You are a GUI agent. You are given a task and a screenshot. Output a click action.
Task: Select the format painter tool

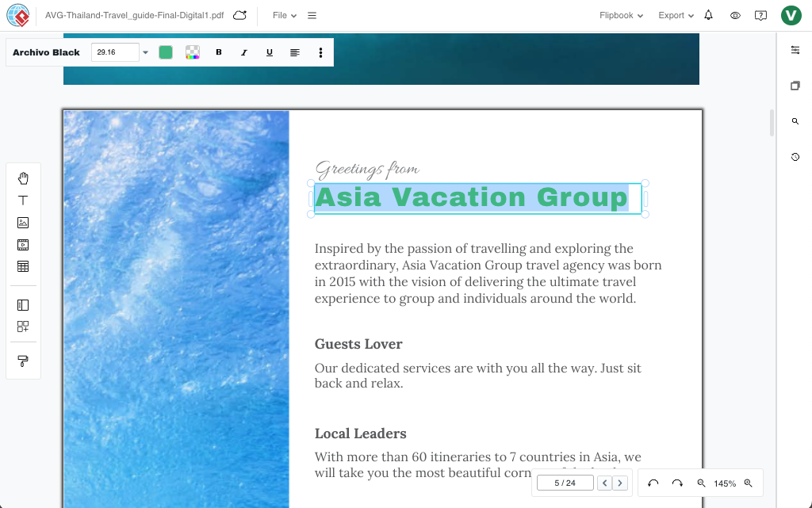click(x=23, y=361)
